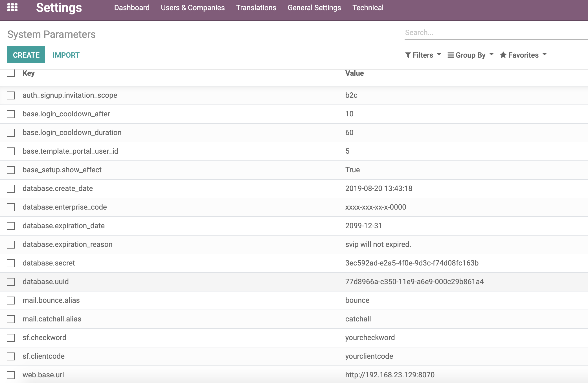
Task: Check the web.base.url row
Action: [x=11, y=375]
